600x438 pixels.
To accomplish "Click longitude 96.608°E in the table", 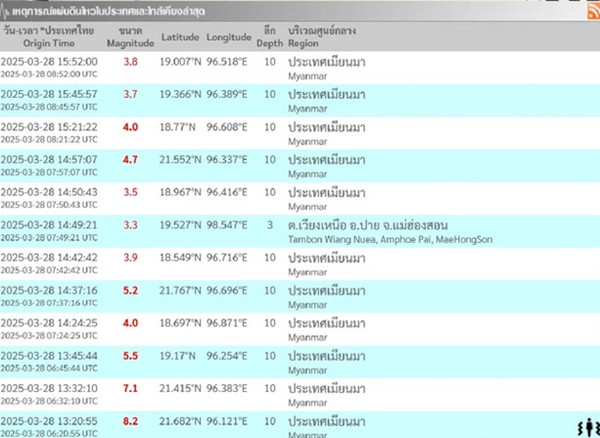I will [x=229, y=127].
